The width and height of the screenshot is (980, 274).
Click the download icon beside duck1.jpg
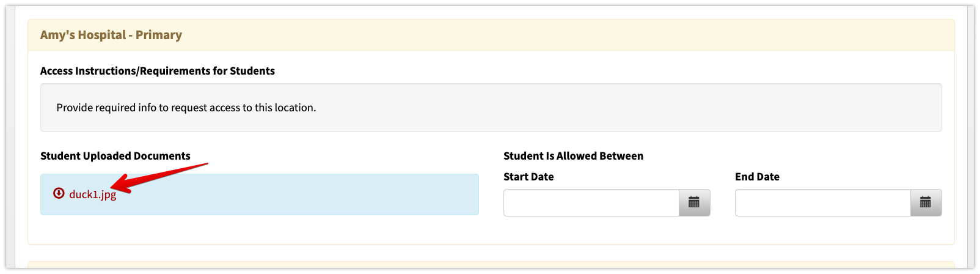click(x=59, y=193)
